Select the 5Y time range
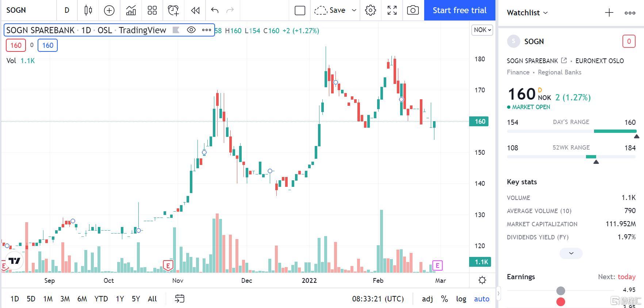Image resolution: width=644 pixels, height=308 pixels. 136,299
